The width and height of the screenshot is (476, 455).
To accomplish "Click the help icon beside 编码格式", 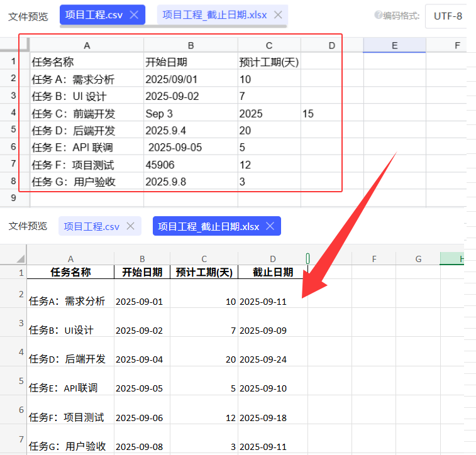I will tap(378, 15).
